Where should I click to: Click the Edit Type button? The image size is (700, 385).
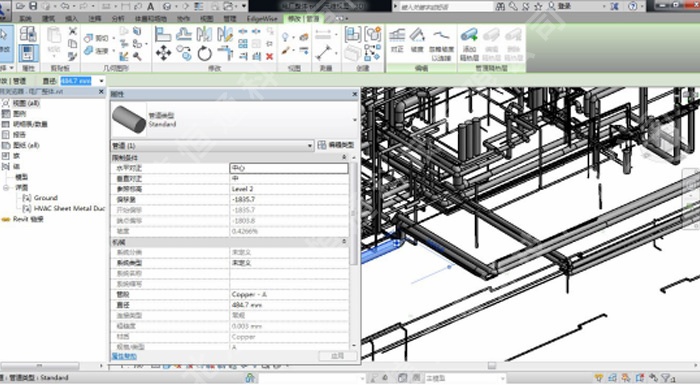point(336,145)
